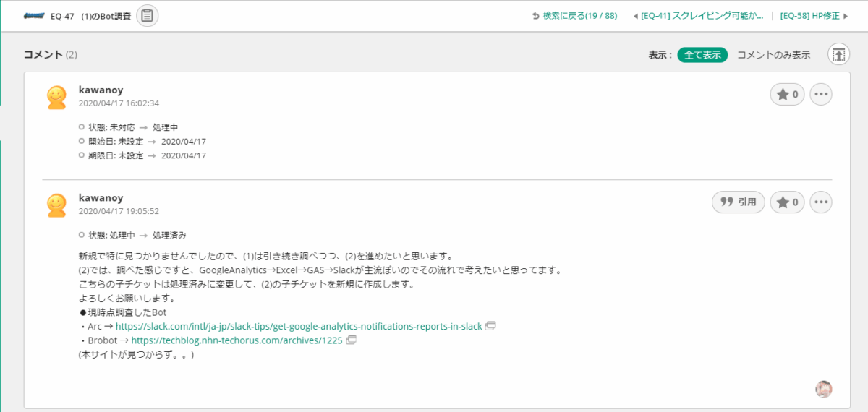Open more options for 16:02:34 comment

[x=821, y=94]
